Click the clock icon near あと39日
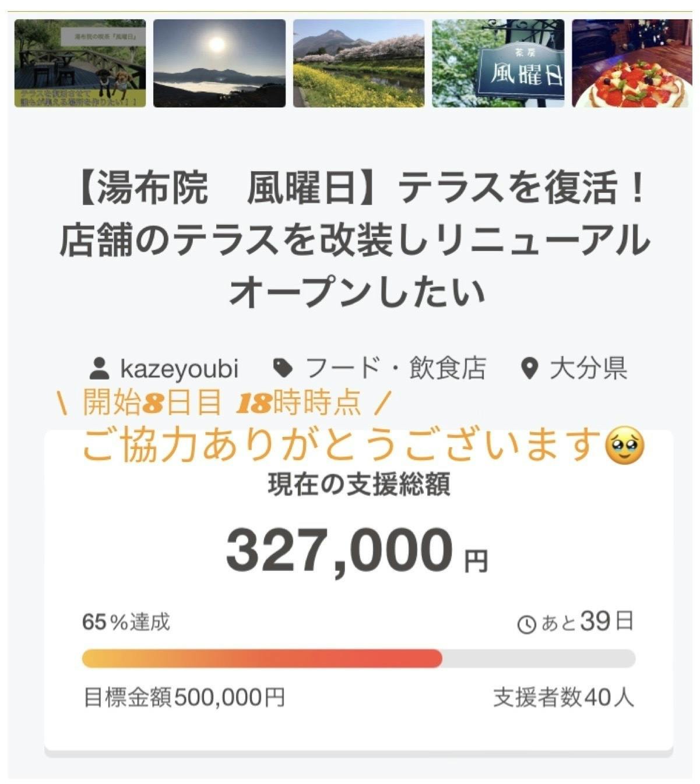The image size is (700, 784). click(526, 624)
